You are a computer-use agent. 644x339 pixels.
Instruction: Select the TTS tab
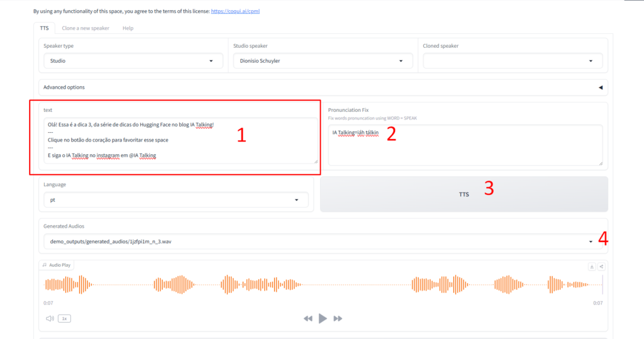(44, 28)
